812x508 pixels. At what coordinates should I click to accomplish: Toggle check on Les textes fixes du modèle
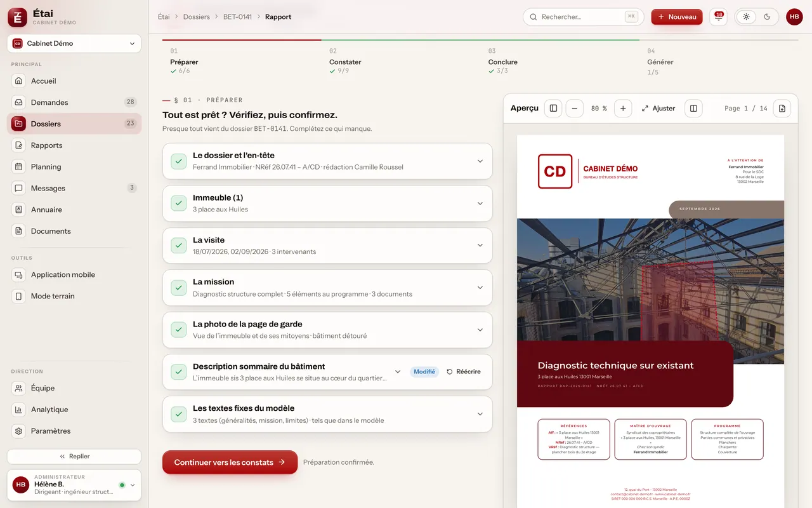[x=178, y=414]
